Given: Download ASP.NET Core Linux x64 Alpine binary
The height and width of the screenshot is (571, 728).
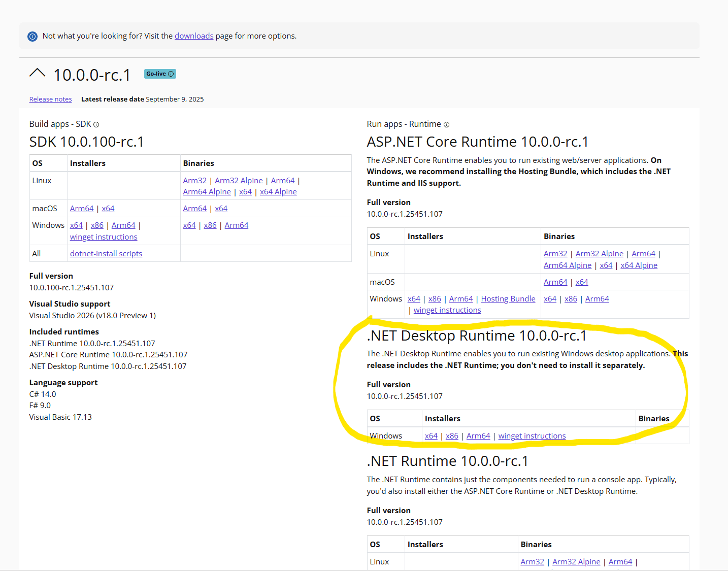Looking at the screenshot, I should (x=639, y=265).
